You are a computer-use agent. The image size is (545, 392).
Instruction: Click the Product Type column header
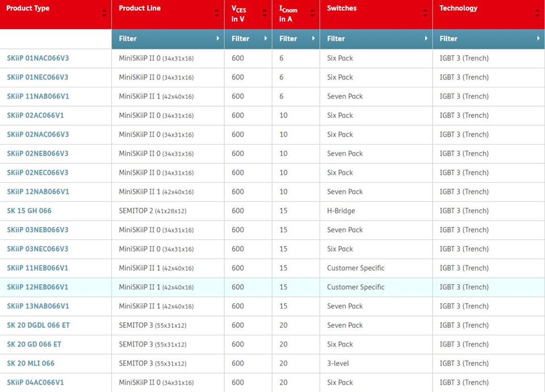coord(56,14)
